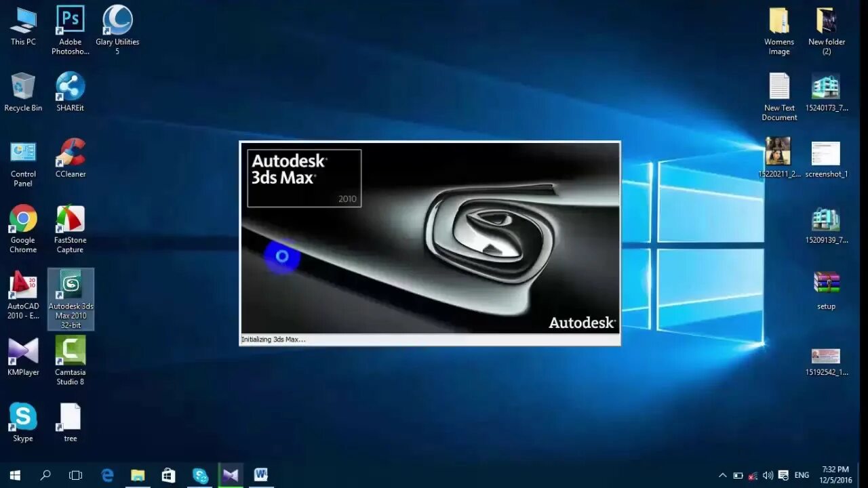
Task: Select the Skype desktop icon
Action: (x=23, y=423)
